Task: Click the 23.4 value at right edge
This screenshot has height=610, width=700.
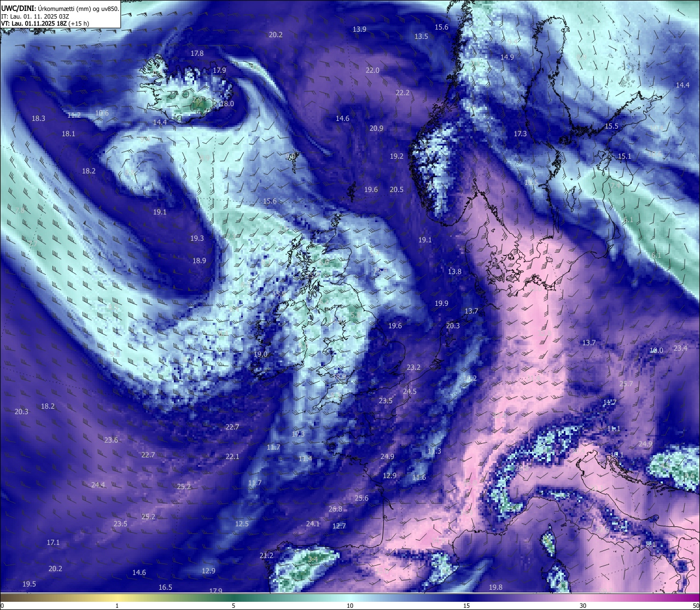Action: point(680,348)
